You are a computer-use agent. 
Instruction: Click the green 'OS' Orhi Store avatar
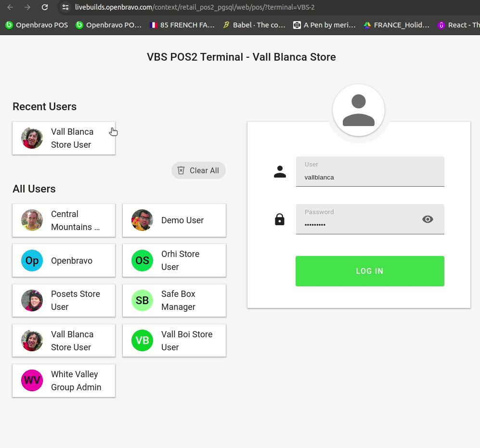pyautogui.click(x=142, y=261)
